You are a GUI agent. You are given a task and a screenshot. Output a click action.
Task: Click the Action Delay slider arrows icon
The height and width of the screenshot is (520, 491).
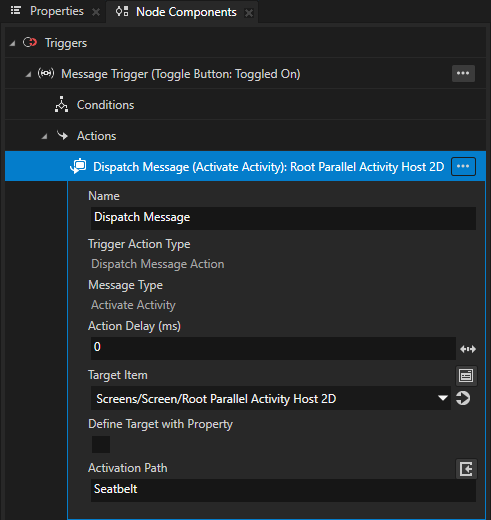point(468,349)
